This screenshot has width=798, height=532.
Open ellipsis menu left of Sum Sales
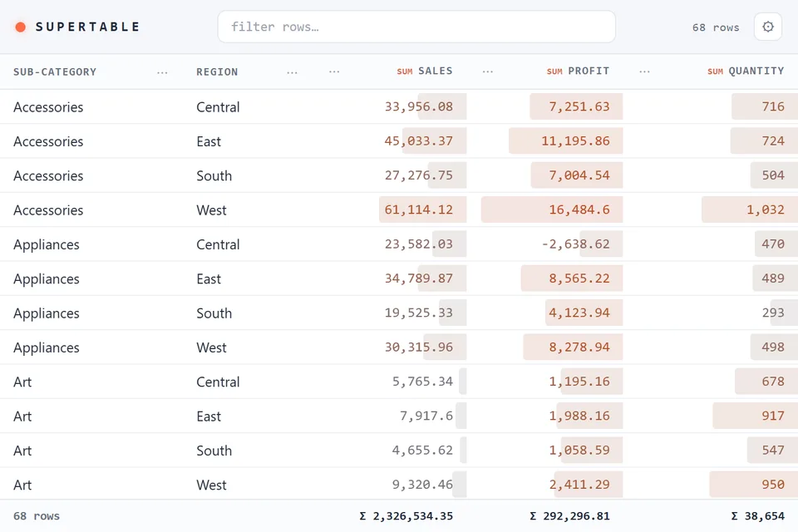tap(334, 71)
